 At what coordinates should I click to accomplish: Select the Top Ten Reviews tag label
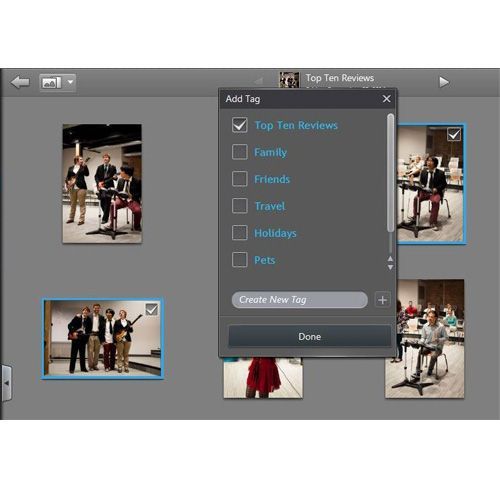[296, 126]
